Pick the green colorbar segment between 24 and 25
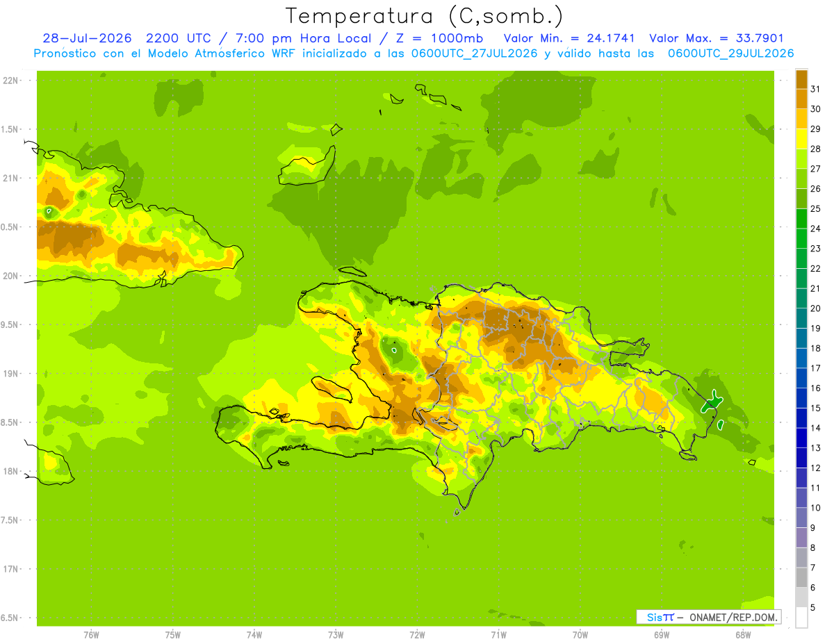834x644 pixels. 801,219
